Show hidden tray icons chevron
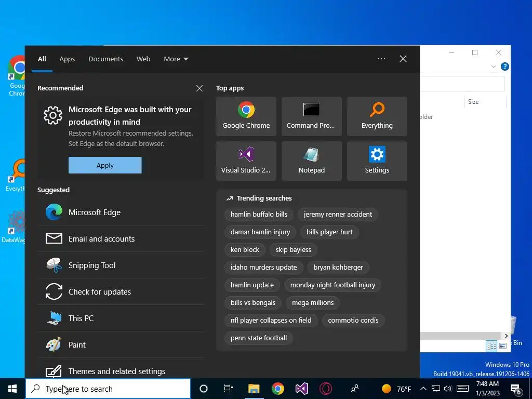The height and width of the screenshot is (399, 532). tap(423, 389)
